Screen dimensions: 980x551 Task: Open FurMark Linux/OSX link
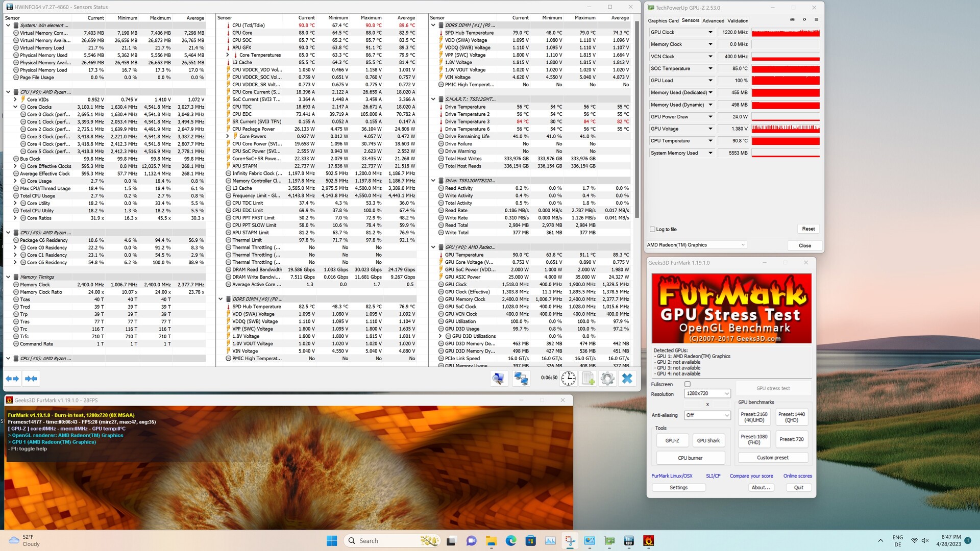click(x=672, y=476)
